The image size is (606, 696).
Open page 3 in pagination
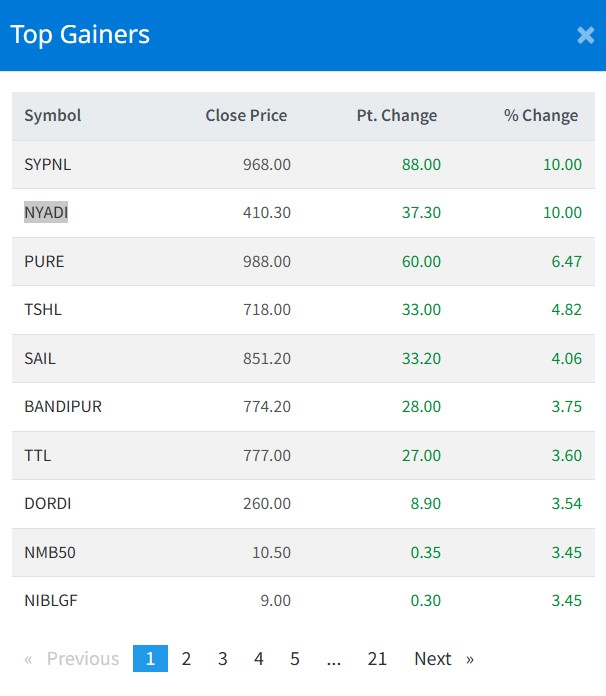(x=222, y=658)
